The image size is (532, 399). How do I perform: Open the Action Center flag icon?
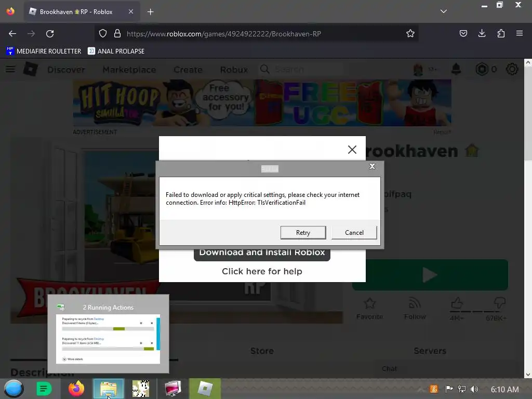pos(449,389)
